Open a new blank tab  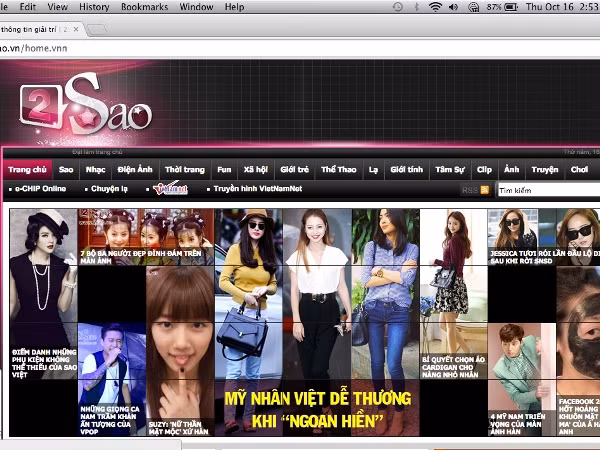coord(97,30)
